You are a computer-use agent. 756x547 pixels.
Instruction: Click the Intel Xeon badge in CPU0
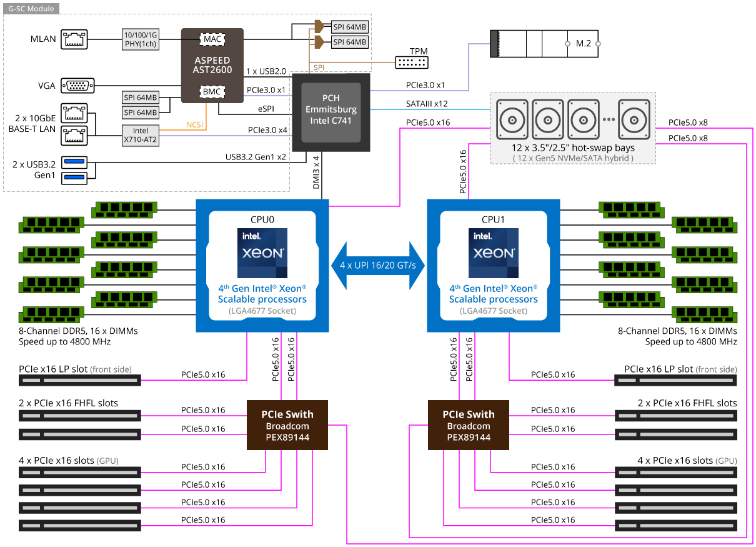(x=262, y=253)
